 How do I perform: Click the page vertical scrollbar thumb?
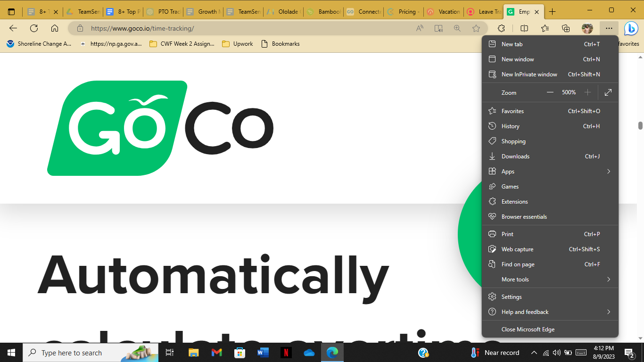pyautogui.click(x=640, y=125)
